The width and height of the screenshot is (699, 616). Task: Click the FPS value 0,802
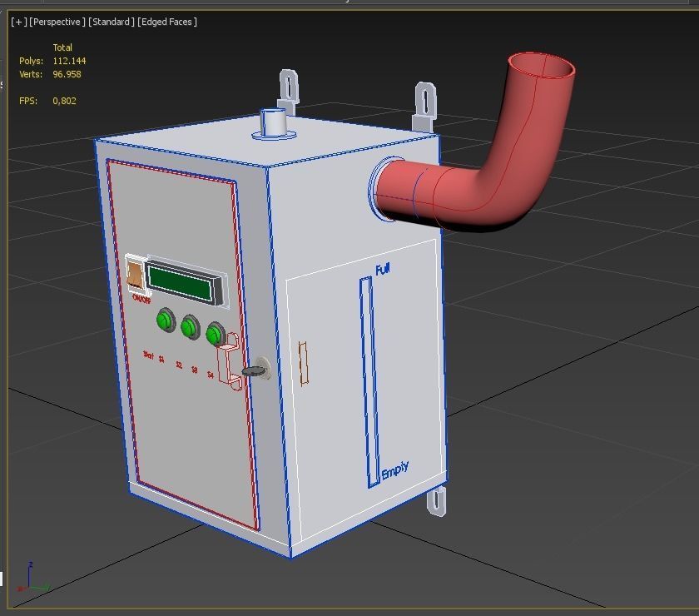pyautogui.click(x=64, y=101)
